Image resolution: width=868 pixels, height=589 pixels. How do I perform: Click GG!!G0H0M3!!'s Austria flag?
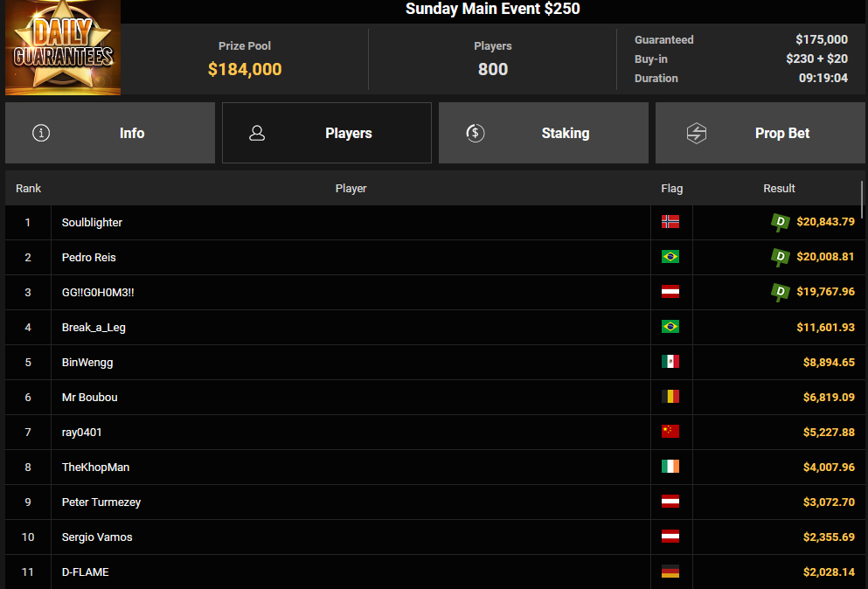[x=670, y=292]
